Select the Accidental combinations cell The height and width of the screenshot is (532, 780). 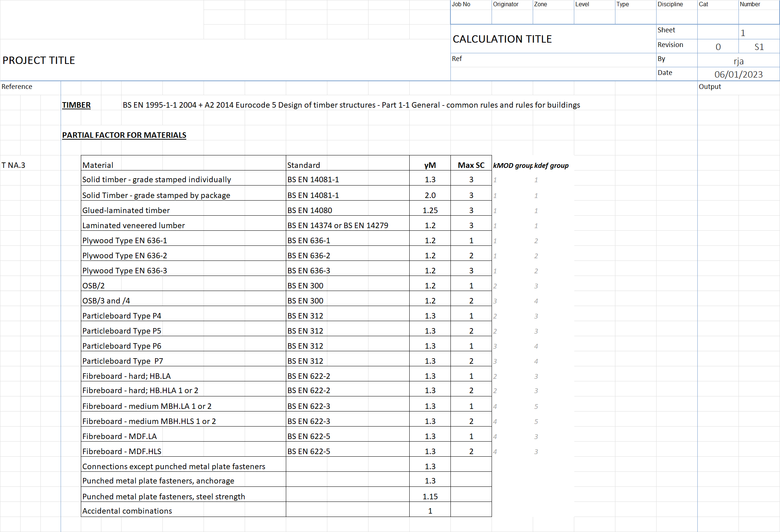[x=183, y=510]
